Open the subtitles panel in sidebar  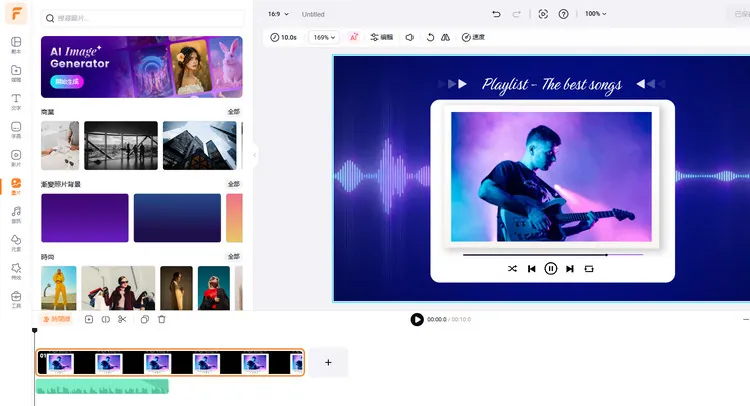pos(16,130)
